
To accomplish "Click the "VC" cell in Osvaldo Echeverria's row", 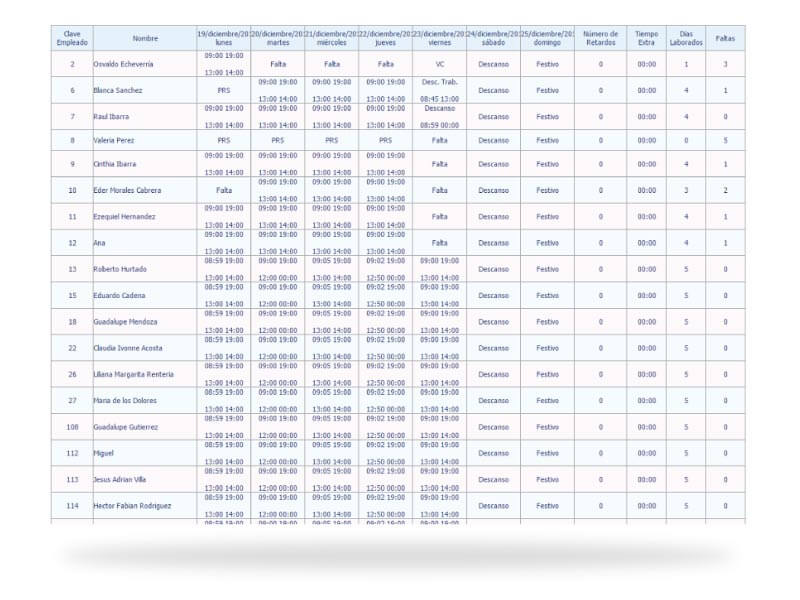I will pyautogui.click(x=439, y=64).
